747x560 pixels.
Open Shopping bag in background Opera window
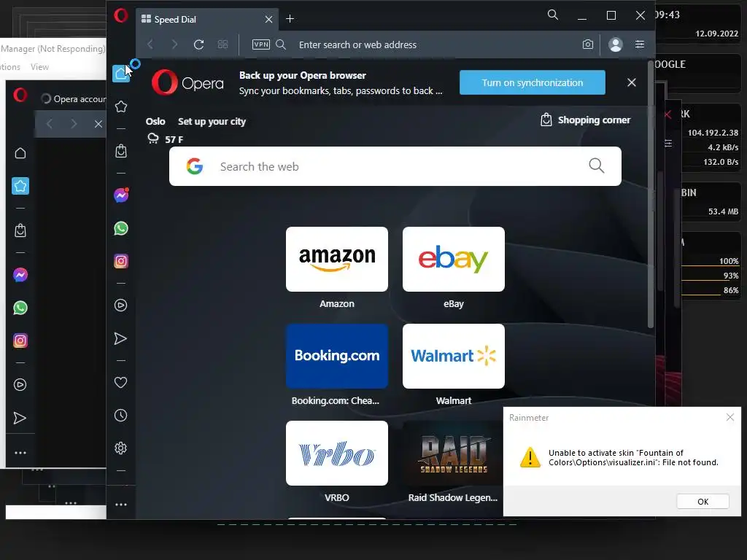pyautogui.click(x=20, y=230)
